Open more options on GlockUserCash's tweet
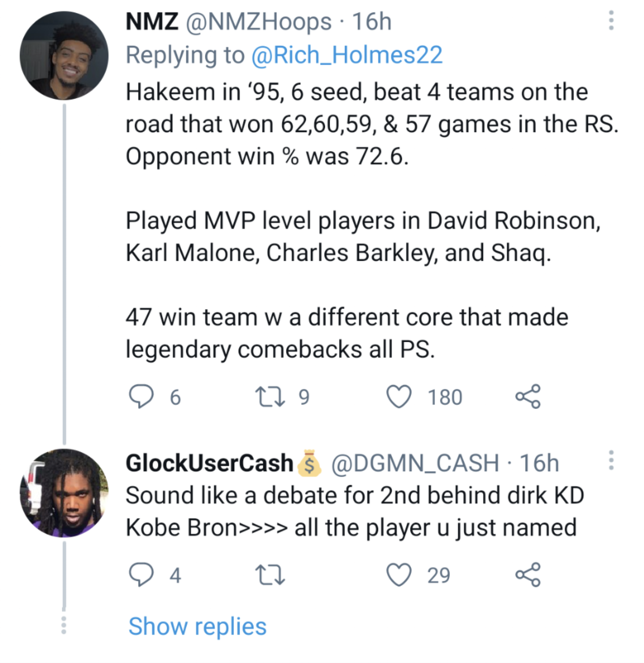This screenshot has width=644, height=663. (x=611, y=460)
